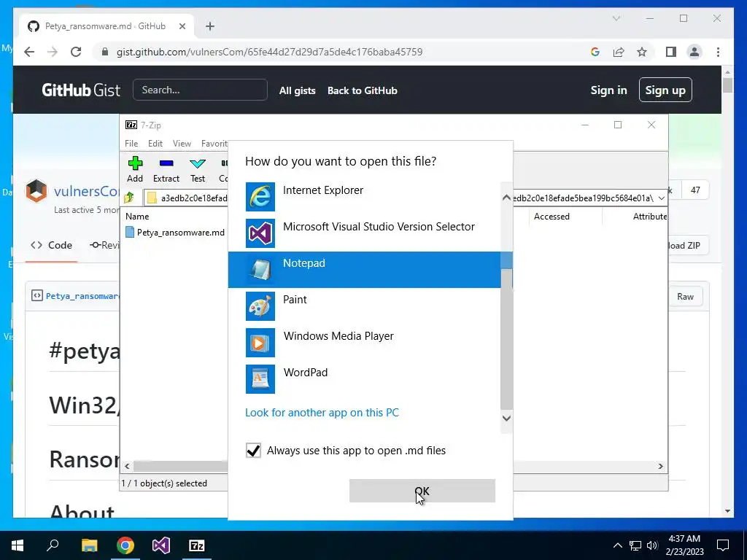Select the WordPad app icon
This screenshot has width=747, height=560.
click(260, 379)
